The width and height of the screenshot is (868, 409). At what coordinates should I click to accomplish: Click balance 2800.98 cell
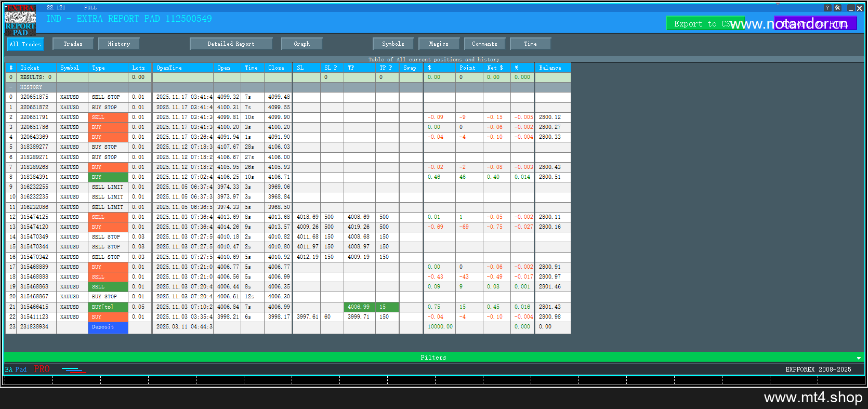(553, 317)
